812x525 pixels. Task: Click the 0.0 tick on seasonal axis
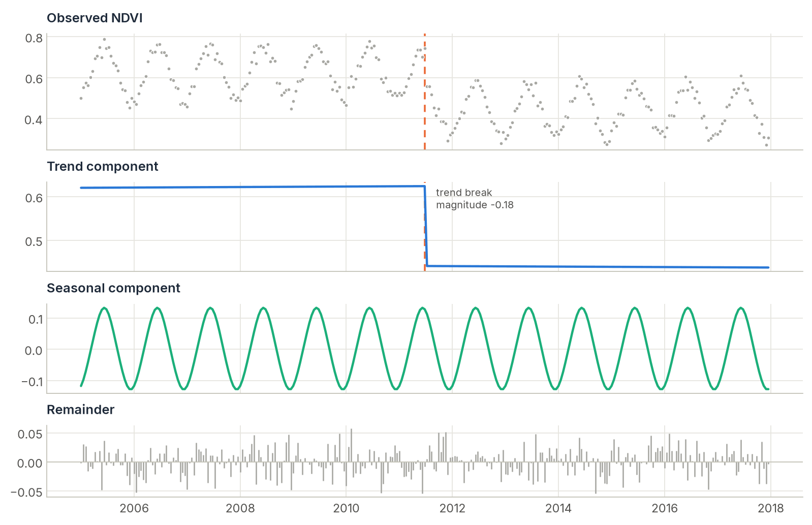click(x=34, y=350)
